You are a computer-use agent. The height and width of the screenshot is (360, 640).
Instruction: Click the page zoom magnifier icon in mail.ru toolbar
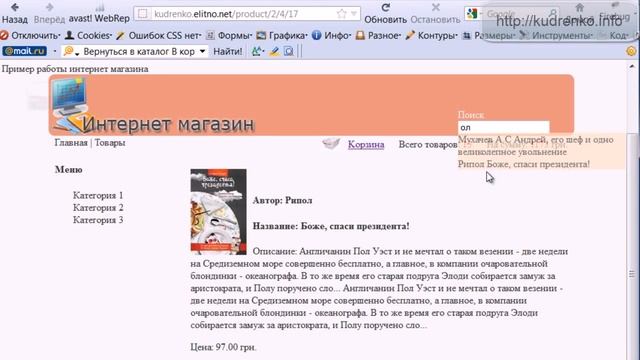pos(289,51)
